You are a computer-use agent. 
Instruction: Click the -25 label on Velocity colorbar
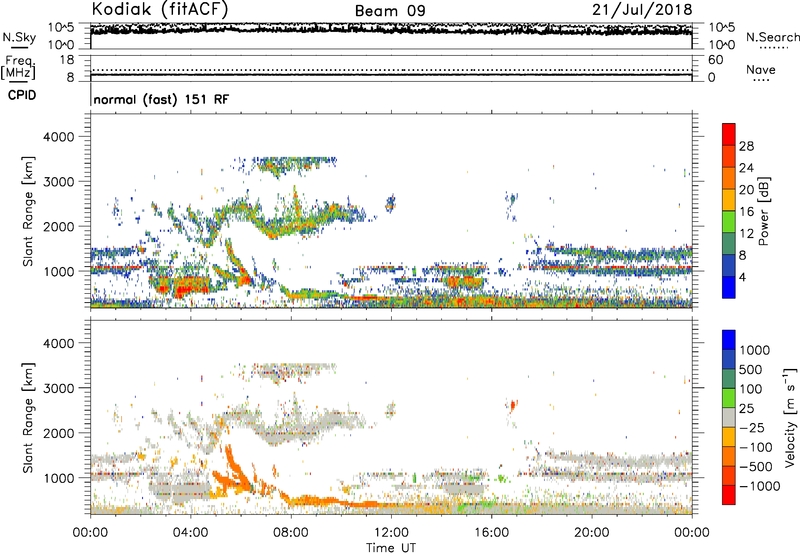(750, 428)
